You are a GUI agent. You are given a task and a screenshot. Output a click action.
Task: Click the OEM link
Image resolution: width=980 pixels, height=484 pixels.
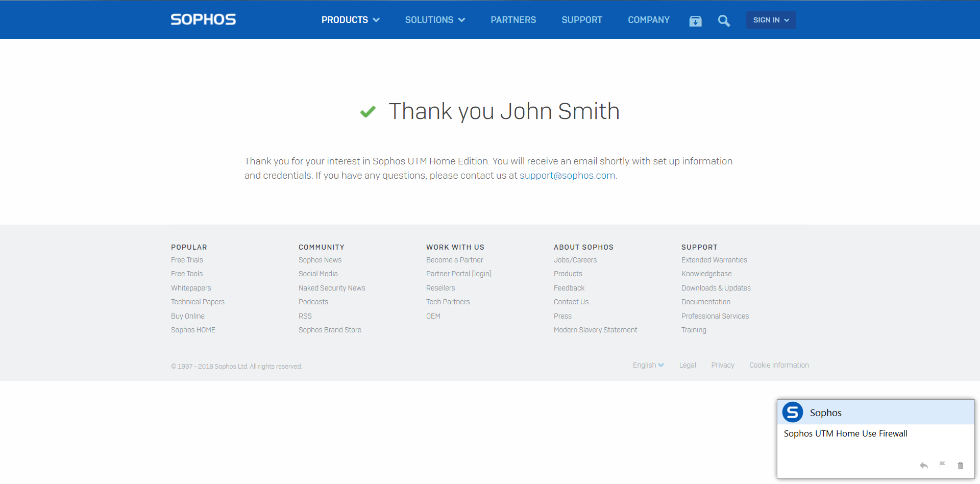click(433, 316)
